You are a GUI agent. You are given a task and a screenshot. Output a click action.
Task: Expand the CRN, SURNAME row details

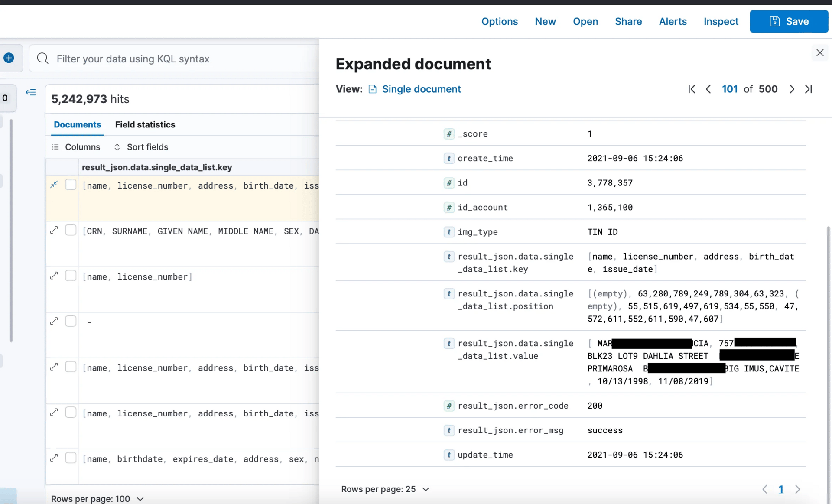click(x=54, y=231)
